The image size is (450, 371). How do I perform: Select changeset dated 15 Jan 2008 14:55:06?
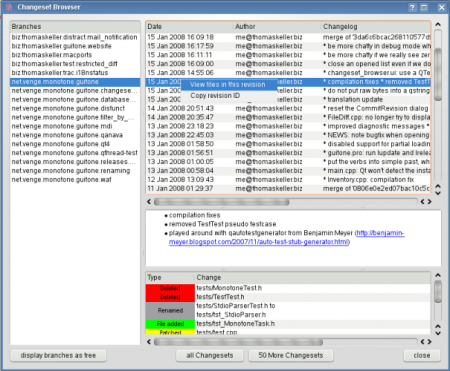point(288,73)
